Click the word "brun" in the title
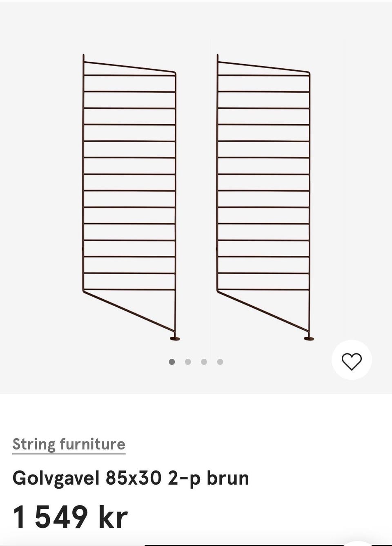 (x=227, y=478)
